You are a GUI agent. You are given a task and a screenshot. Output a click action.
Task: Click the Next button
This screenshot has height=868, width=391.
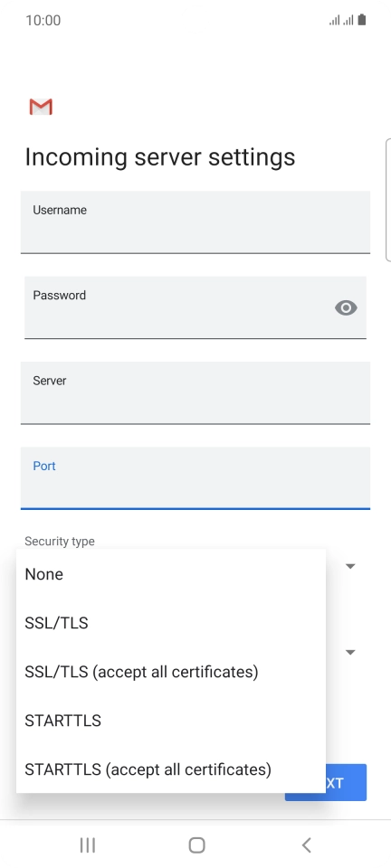pyautogui.click(x=326, y=782)
